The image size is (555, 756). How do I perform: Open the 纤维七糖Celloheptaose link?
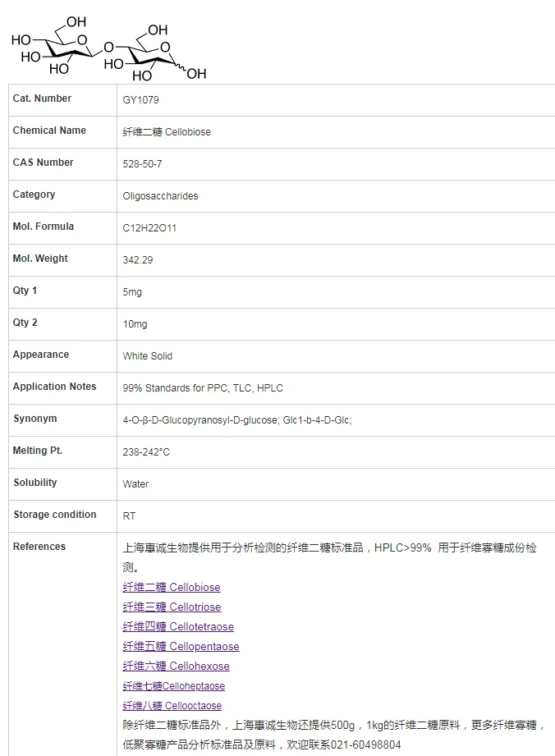click(173, 686)
